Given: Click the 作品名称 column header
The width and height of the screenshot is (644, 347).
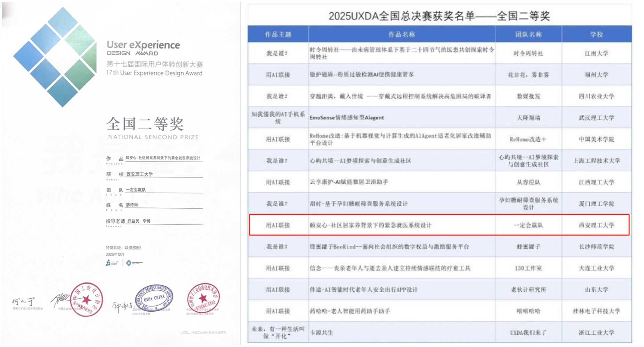Looking at the screenshot, I should coord(402,34).
